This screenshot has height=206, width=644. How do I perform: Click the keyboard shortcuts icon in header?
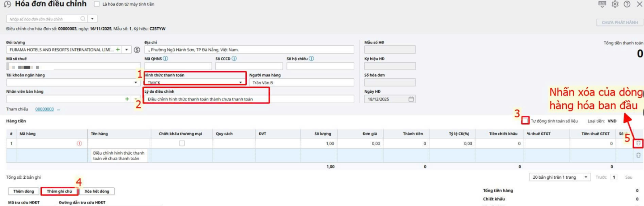tap(602, 4)
